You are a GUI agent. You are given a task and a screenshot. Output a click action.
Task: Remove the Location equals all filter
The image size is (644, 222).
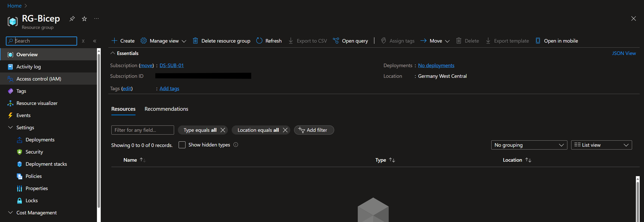[285, 130]
